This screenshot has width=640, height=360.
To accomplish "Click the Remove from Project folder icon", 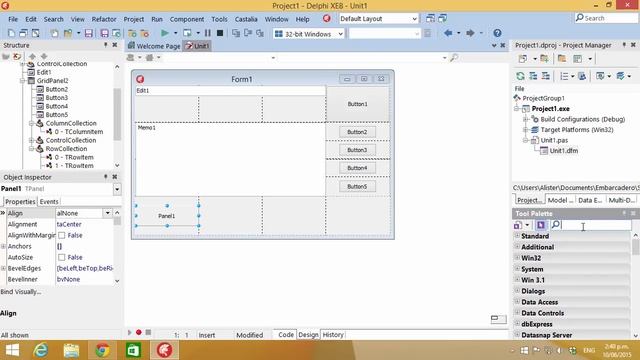I will point(144,33).
